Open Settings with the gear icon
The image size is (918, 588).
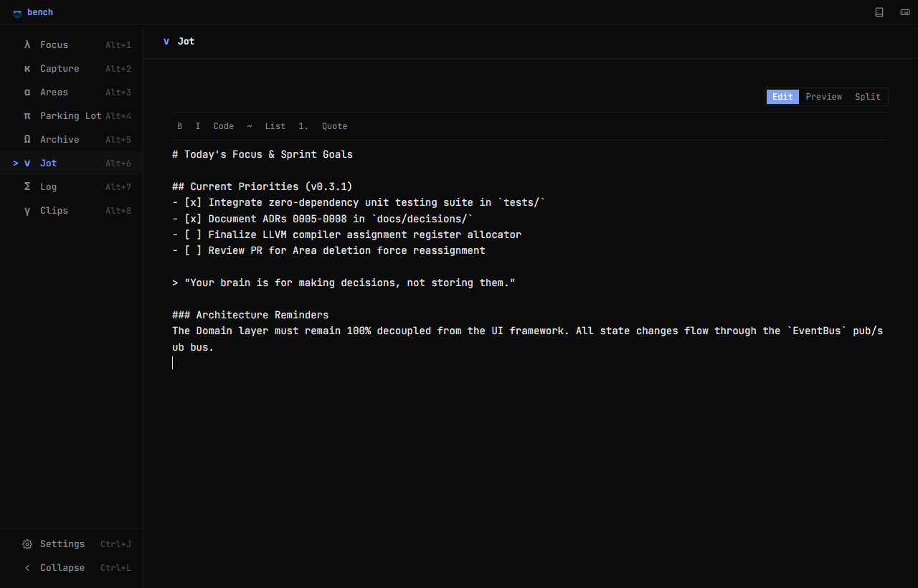(x=27, y=544)
